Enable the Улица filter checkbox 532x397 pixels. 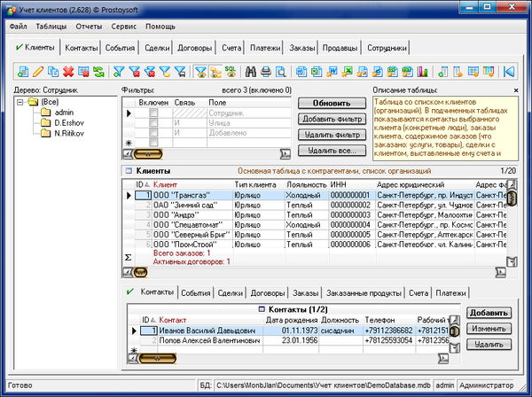[153, 124]
